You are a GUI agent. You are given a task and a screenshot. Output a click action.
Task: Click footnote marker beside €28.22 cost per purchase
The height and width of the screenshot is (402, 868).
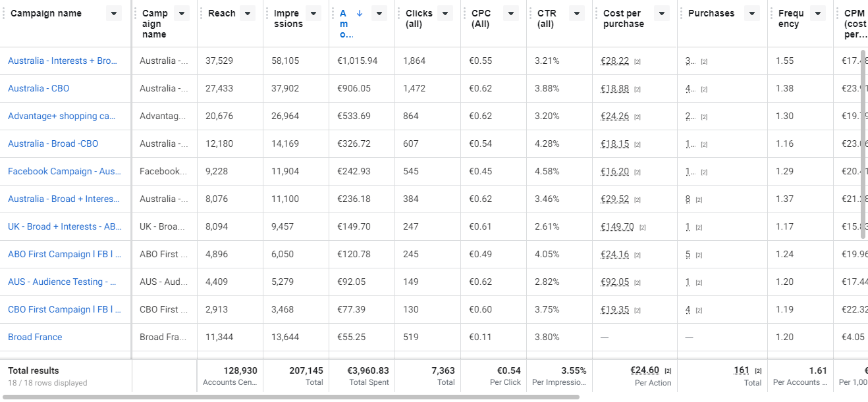pyautogui.click(x=637, y=62)
